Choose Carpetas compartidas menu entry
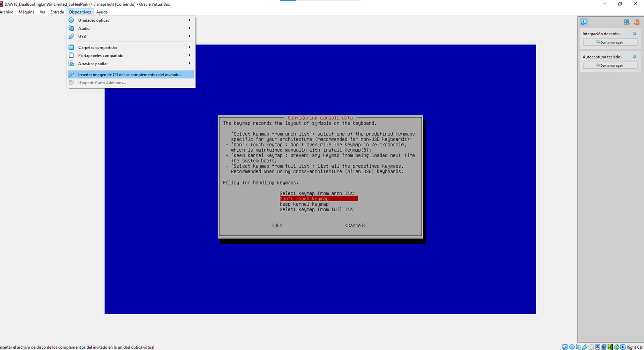 (x=131, y=47)
